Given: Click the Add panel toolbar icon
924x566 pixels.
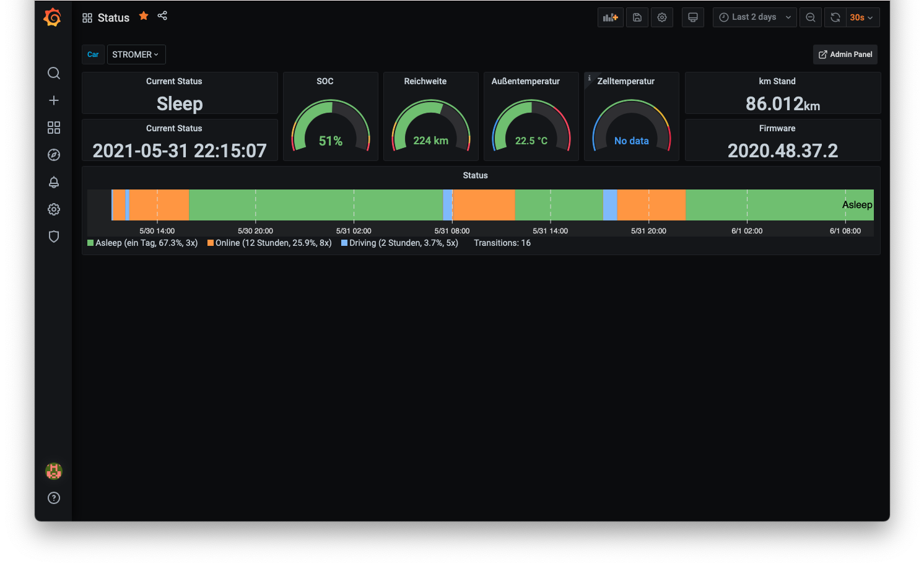Looking at the screenshot, I should click(x=610, y=17).
